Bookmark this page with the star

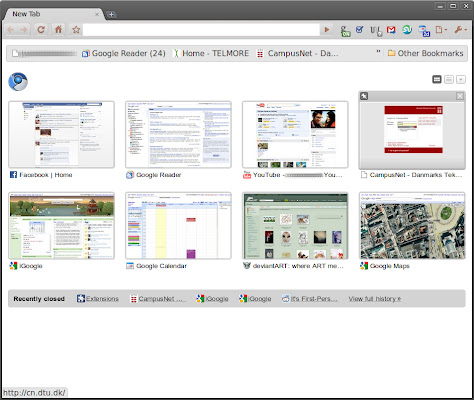point(76,30)
